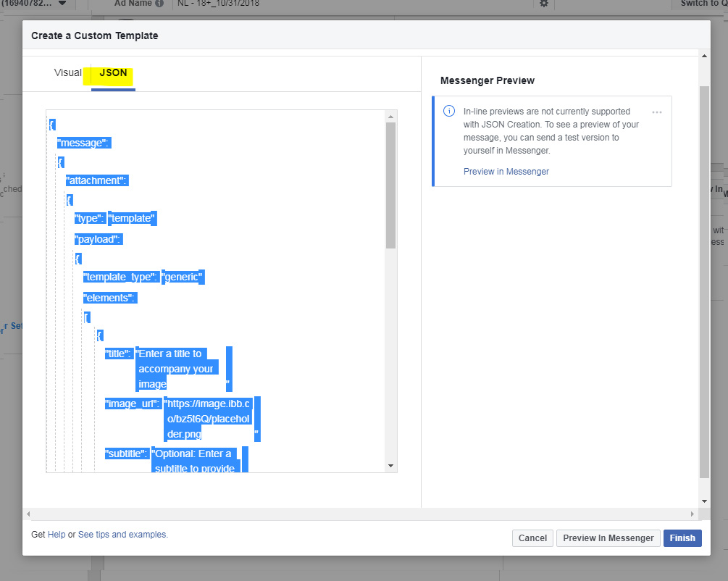Click the "image_url": key in JSON
The height and width of the screenshot is (581, 728).
[133, 404]
